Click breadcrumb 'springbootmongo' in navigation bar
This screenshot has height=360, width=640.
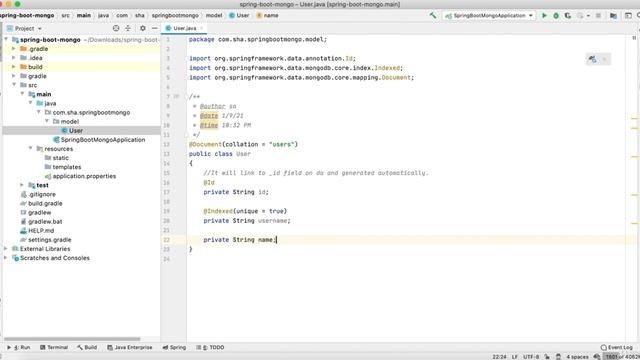(x=175, y=16)
